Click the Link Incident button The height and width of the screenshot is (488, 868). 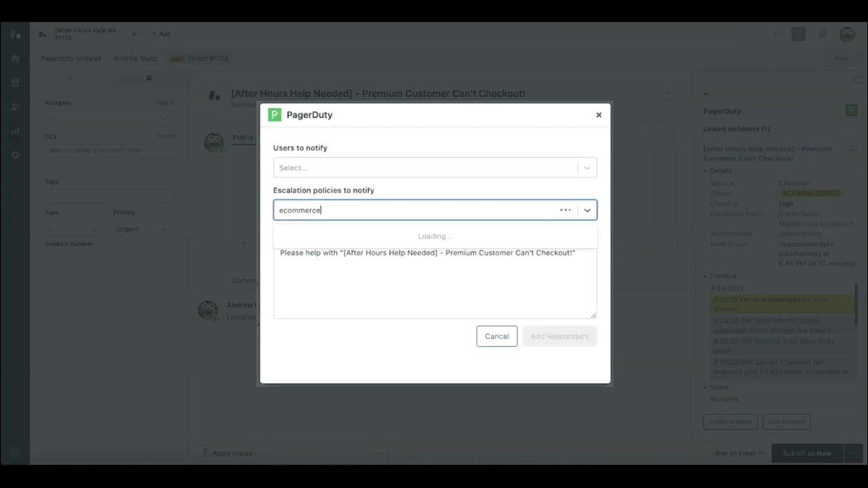click(787, 422)
